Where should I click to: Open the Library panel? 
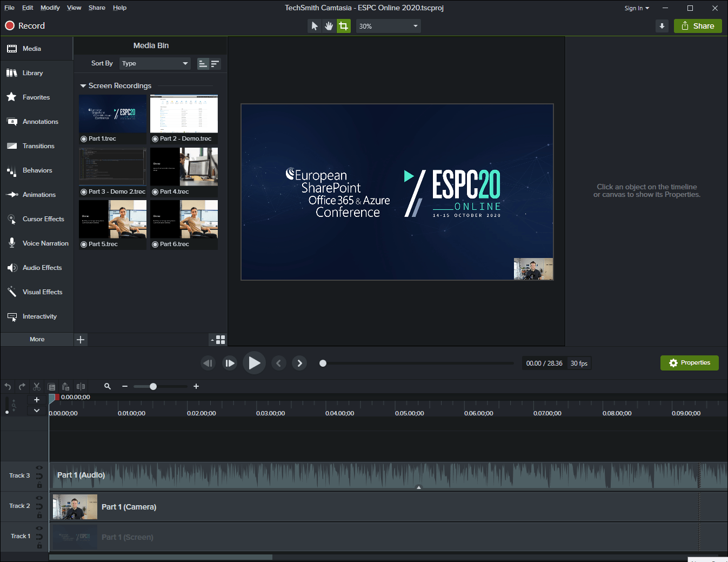[x=37, y=73]
